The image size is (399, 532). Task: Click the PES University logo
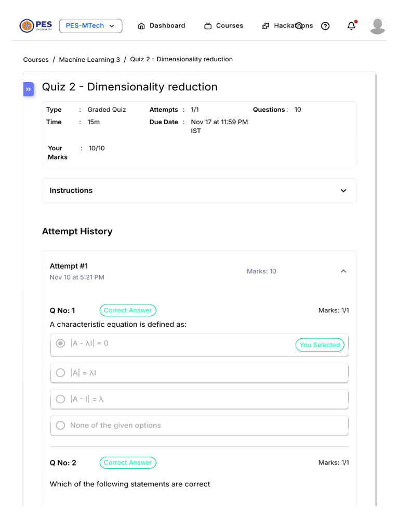point(36,26)
